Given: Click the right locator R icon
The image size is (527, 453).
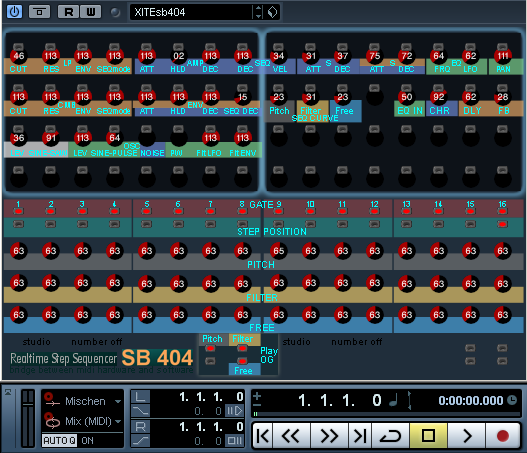Looking at the screenshot, I should coord(140,427).
